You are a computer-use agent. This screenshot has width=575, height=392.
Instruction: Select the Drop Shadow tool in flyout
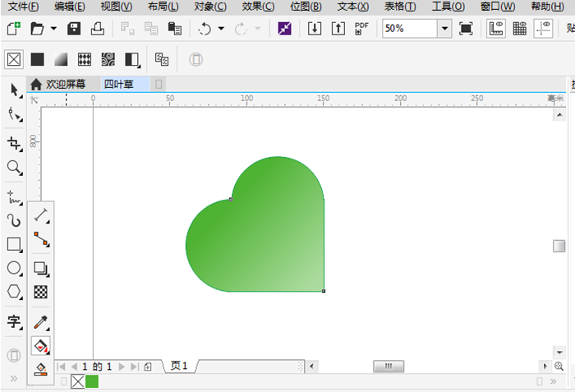(x=40, y=268)
